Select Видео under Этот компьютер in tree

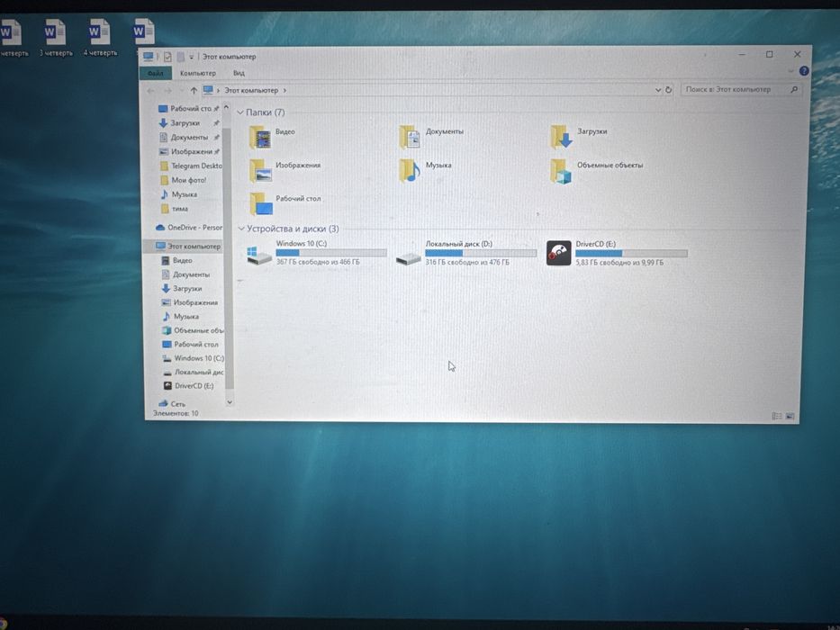point(176,260)
